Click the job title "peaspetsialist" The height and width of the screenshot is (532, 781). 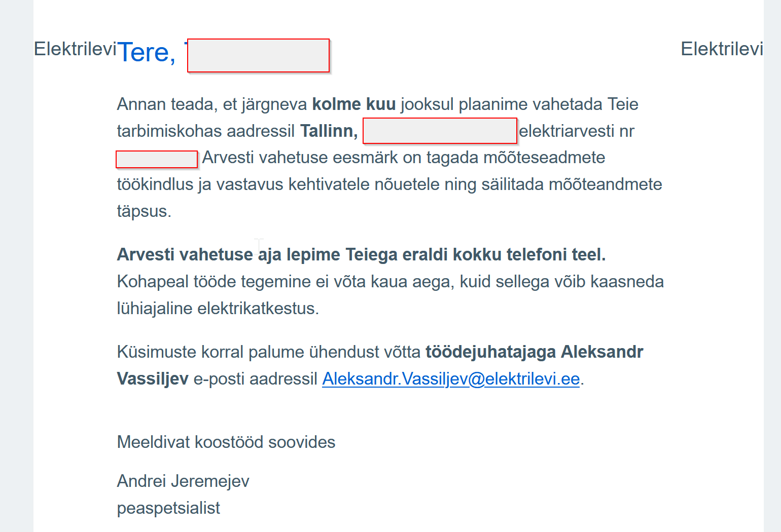168,508
